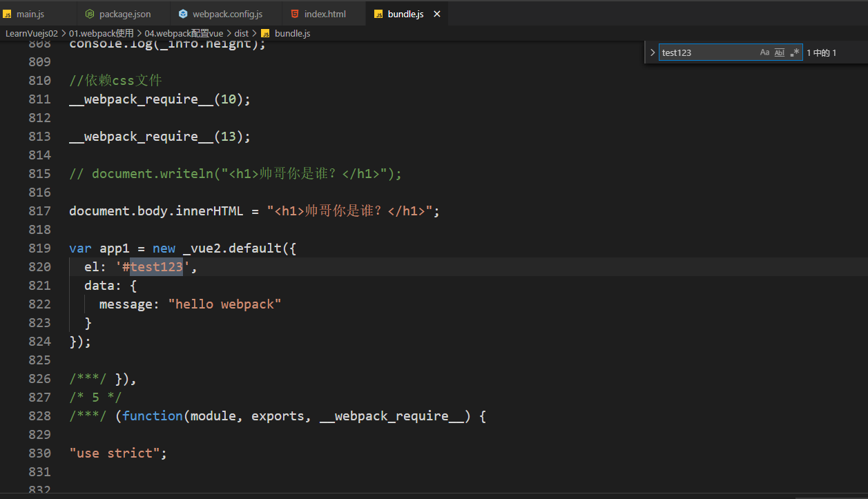This screenshot has width=868, height=499.
Task: Toggle Match Whole Word in find widget
Action: point(780,52)
